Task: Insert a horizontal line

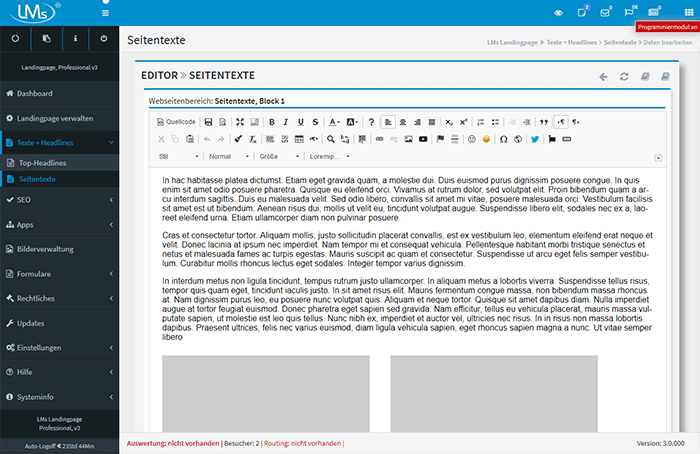Action: coord(454,139)
